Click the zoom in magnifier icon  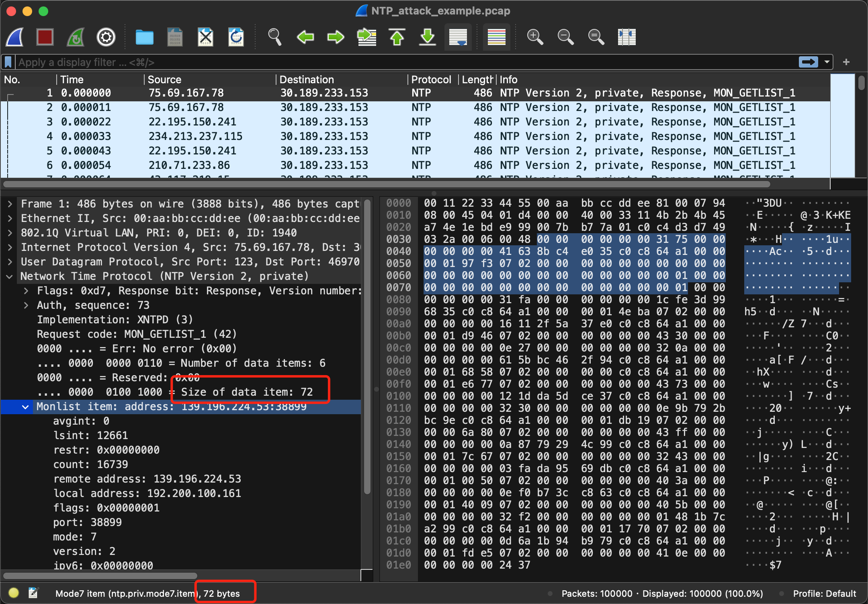click(x=535, y=37)
